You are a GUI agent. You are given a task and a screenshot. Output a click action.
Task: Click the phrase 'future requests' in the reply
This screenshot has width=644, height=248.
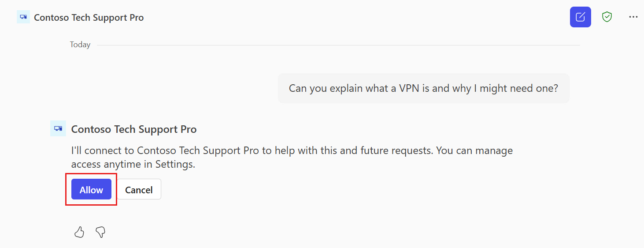(x=399, y=151)
